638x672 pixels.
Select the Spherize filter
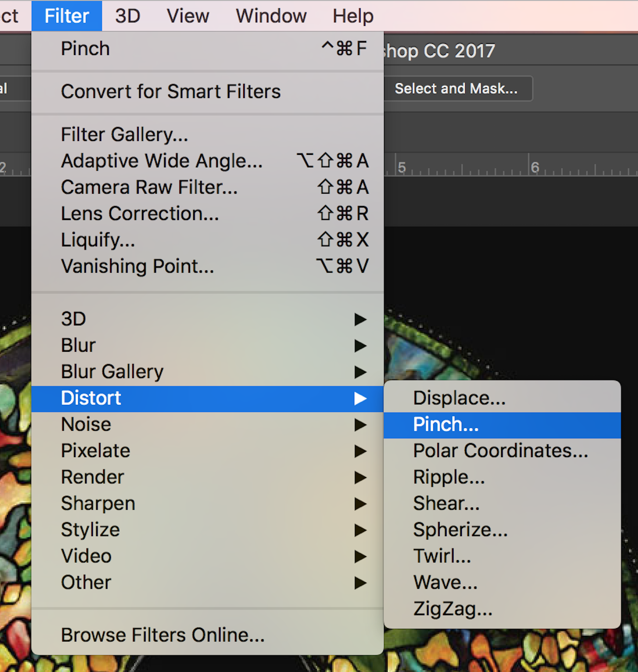(460, 530)
